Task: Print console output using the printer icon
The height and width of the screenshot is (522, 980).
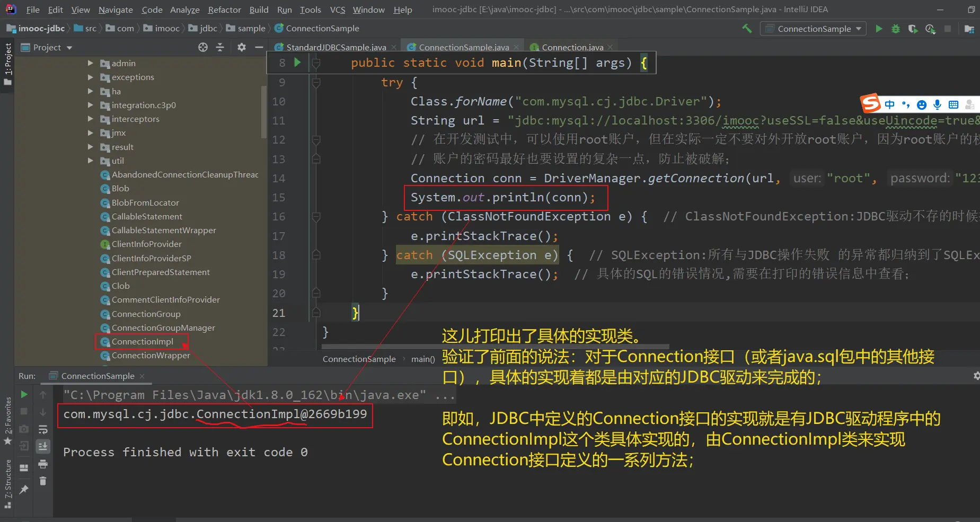Action: coord(43,464)
